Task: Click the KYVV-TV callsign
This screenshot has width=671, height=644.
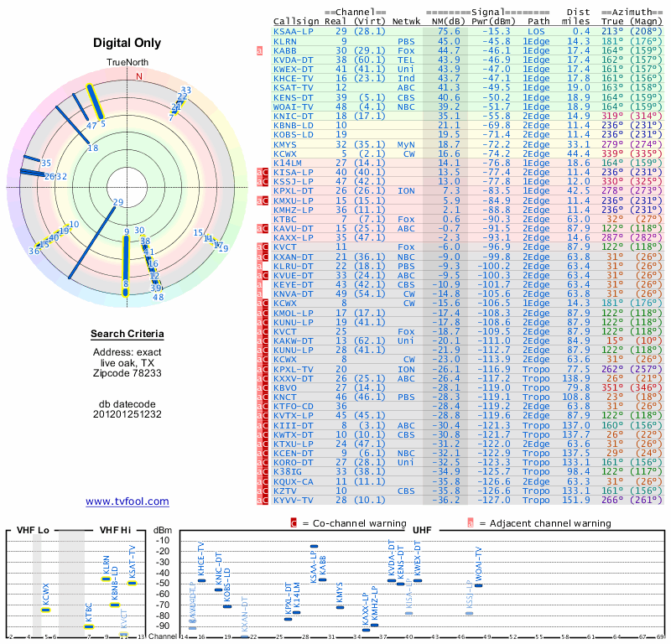Action: coord(293,501)
